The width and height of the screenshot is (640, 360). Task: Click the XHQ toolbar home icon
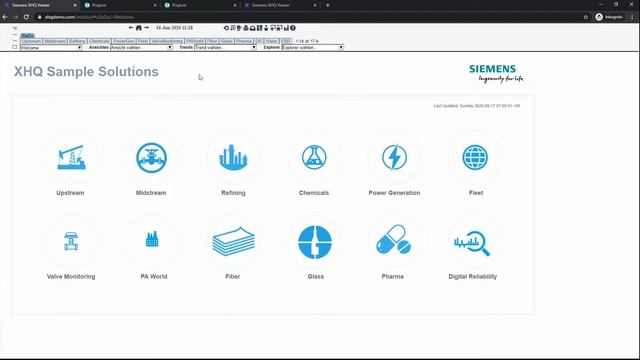(139, 28)
